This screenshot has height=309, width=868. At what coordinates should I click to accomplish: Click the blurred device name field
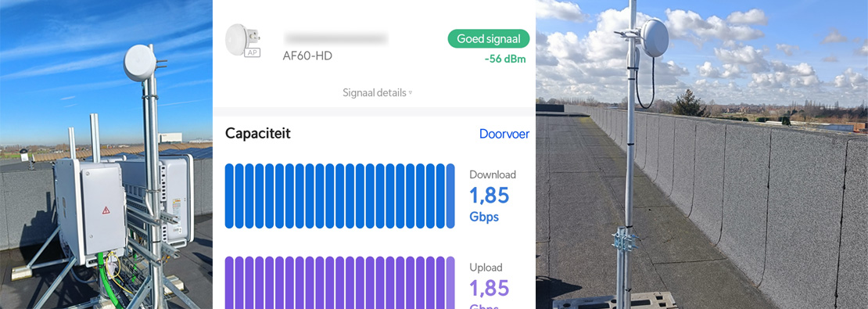tap(335, 39)
